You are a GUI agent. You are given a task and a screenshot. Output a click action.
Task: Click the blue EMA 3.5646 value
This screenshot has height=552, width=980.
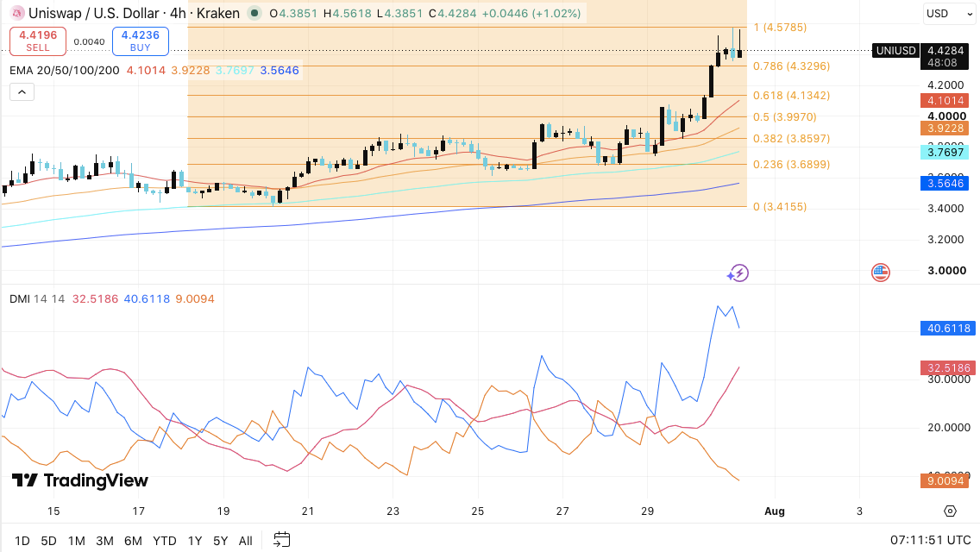tap(280, 71)
